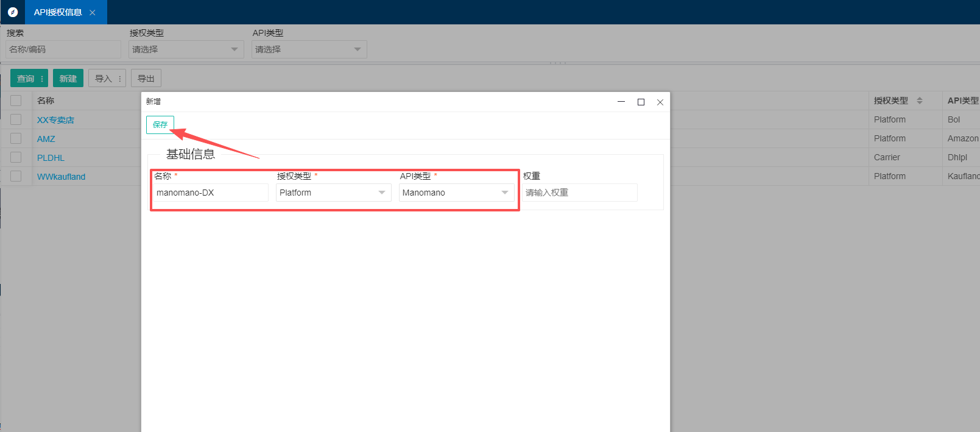Switch to the API授权信息 tab

(58, 12)
